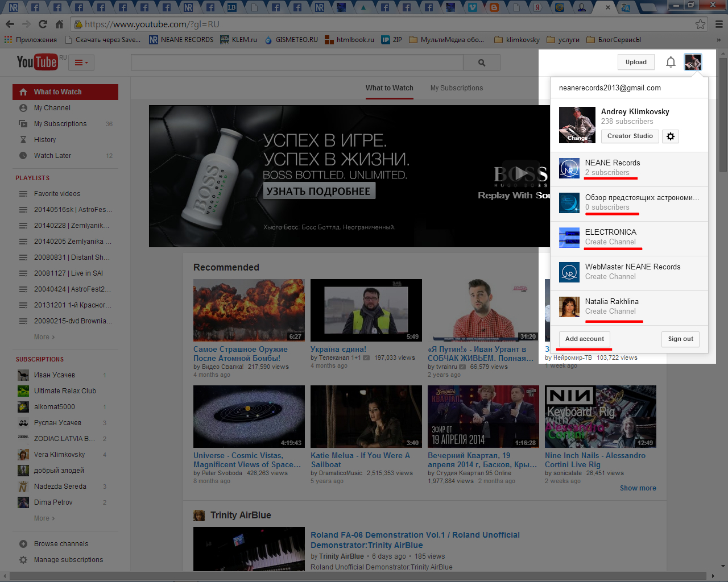Select WebMaster NEANE Records account
Viewport: 728px width, 582px height.
pos(630,273)
